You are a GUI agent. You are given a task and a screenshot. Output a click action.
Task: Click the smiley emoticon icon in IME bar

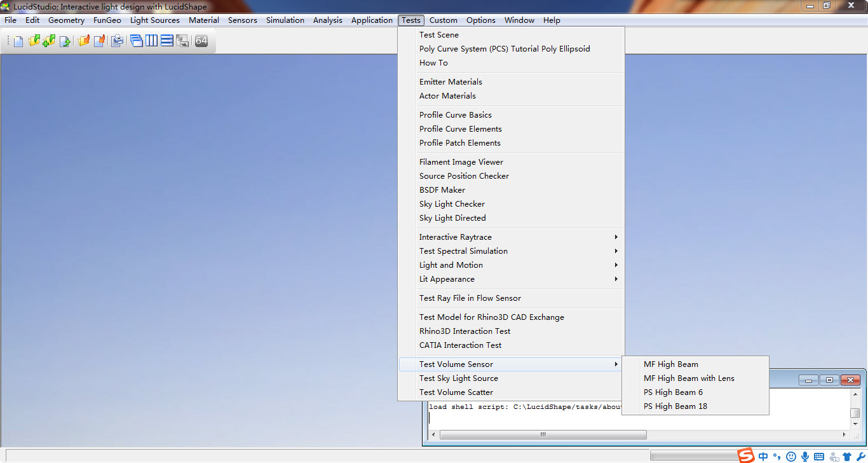coord(791,456)
